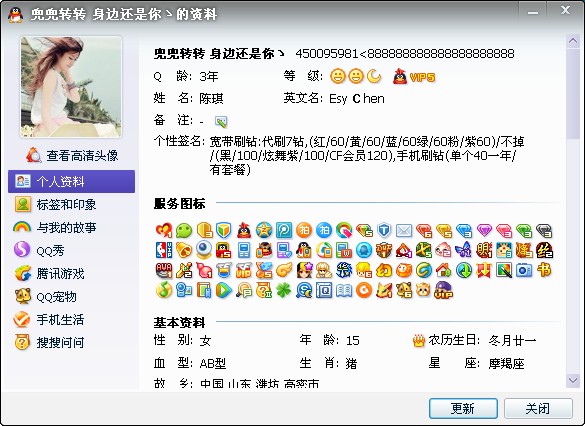This screenshot has width=585, height=426.
Task: Click the 更新 button
Action: (x=463, y=408)
